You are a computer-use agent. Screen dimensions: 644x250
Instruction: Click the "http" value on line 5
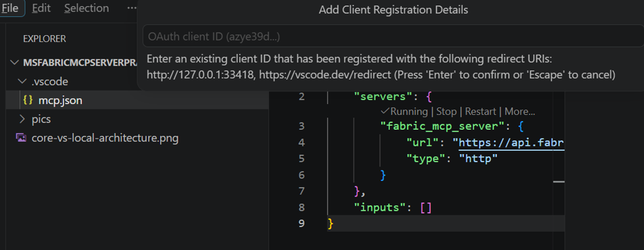click(x=478, y=159)
